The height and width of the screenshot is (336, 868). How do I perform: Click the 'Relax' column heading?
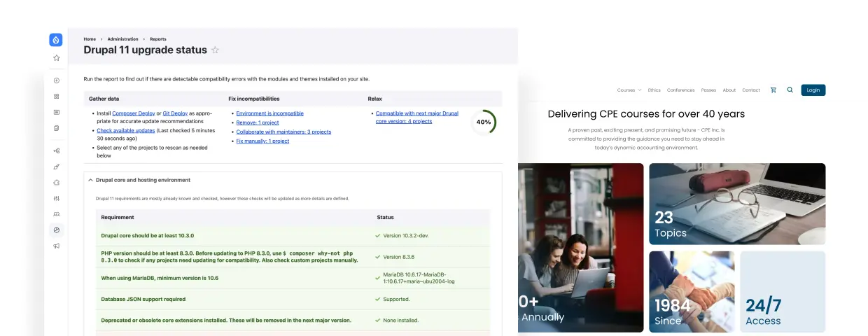coord(375,99)
